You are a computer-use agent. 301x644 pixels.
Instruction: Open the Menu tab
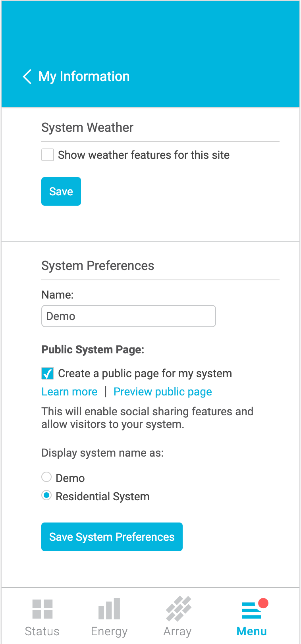(251, 615)
